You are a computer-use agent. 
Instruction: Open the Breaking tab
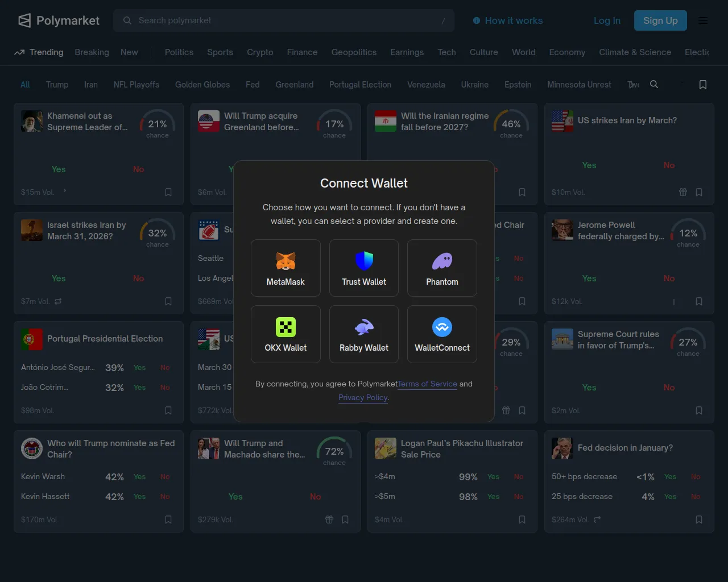[92, 52]
